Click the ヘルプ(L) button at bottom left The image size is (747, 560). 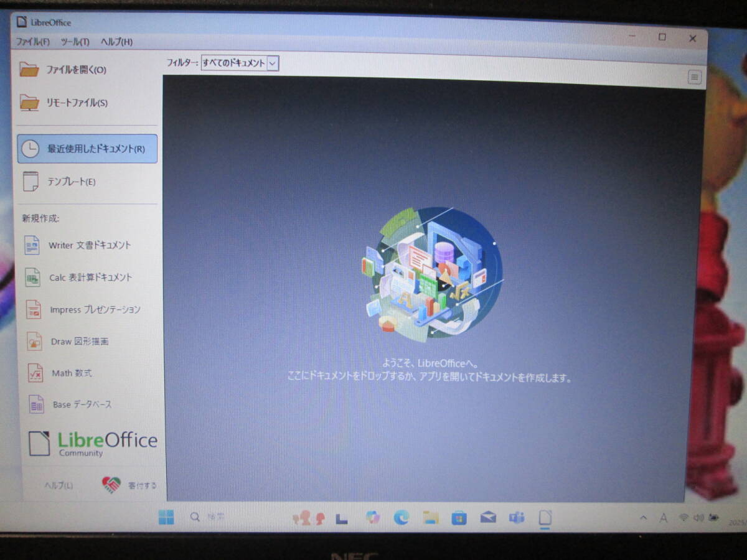[59, 485]
